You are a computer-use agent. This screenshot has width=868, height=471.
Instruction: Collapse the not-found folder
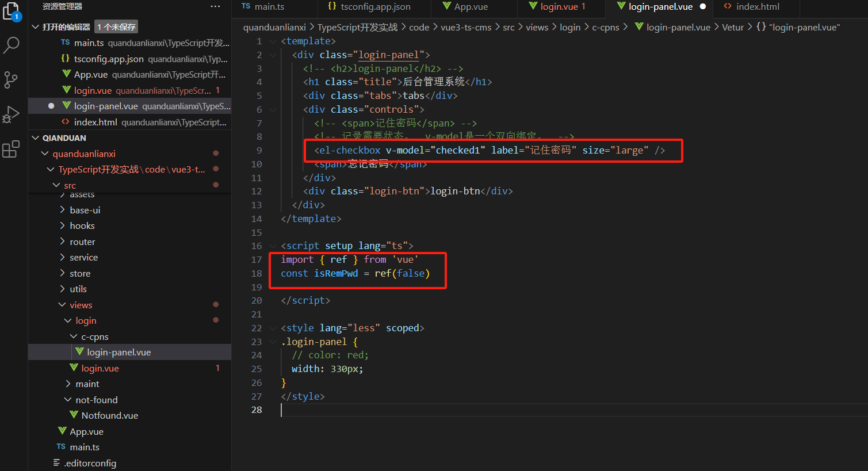point(68,400)
